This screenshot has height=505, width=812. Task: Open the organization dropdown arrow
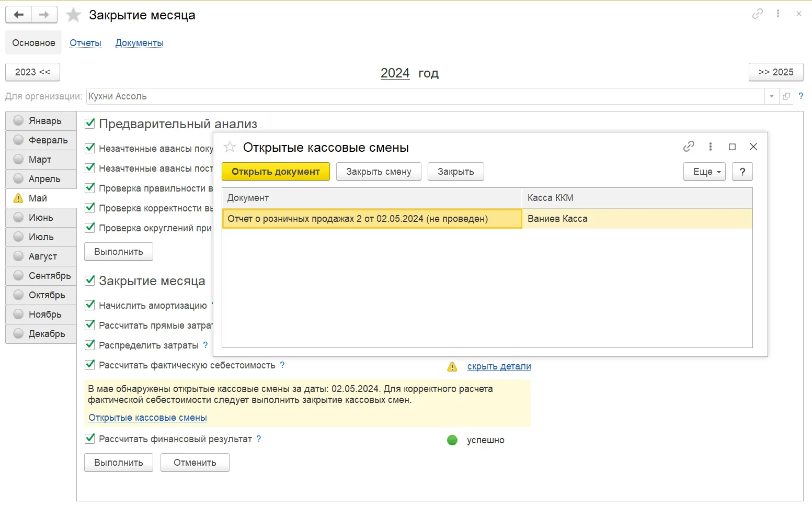[x=771, y=96]
